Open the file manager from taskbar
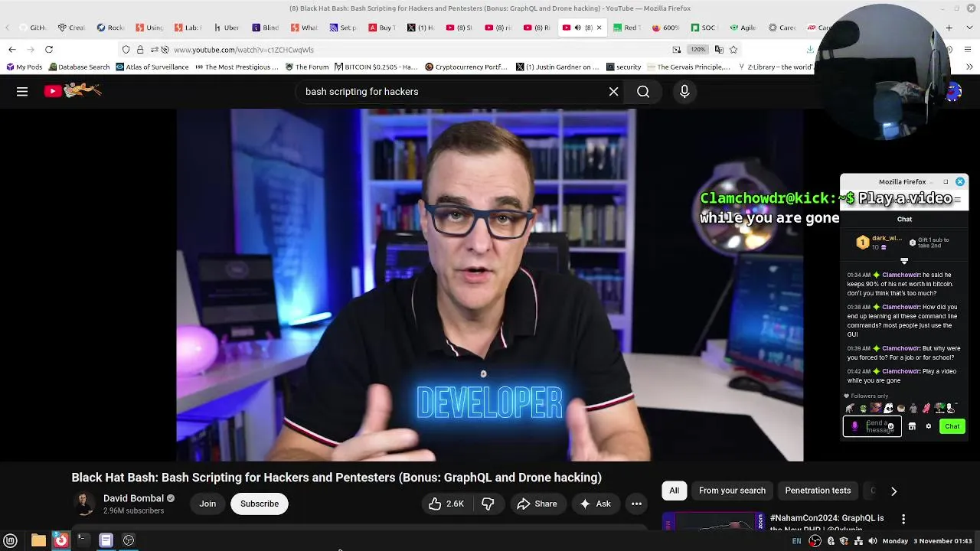980x551 pixels. pyautogui.click(x=38, y=540)
